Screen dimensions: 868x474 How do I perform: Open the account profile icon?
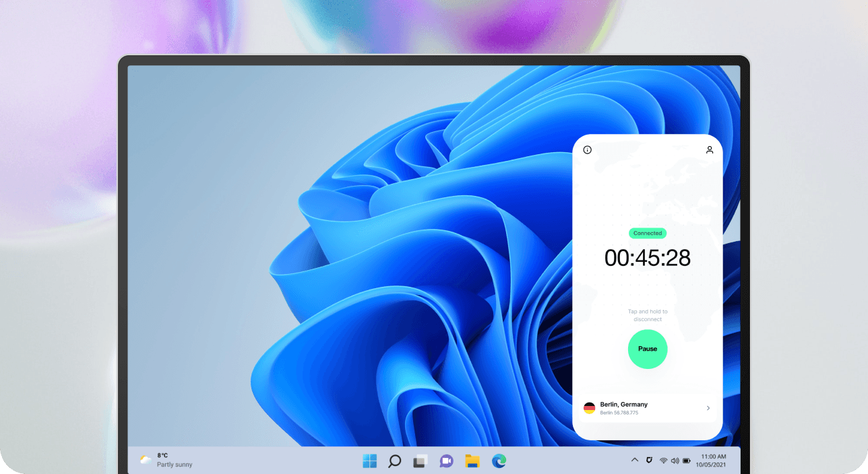[709, 149]
